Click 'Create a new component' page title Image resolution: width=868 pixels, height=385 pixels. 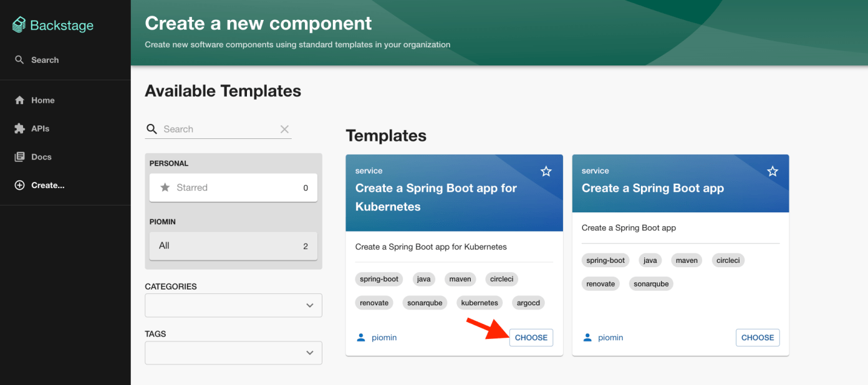coord(258,24)
